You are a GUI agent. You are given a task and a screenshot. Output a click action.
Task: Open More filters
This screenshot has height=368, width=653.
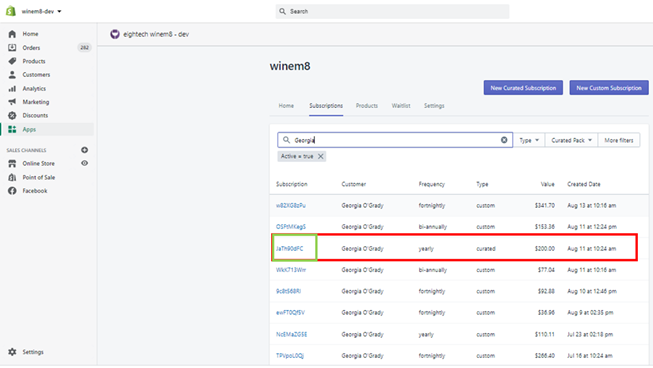point(618,140)
